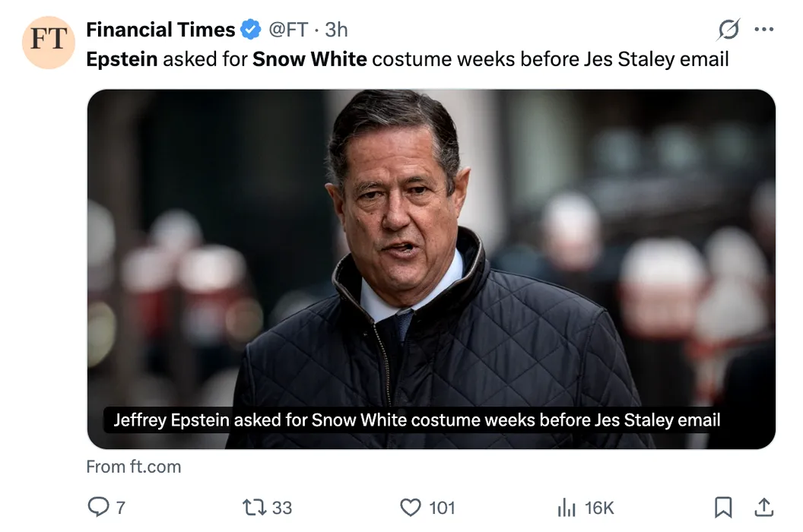Click the share upload arrow icon
Image resolution: width=803 pixels, height=532 pixels.
coord(763,507)
